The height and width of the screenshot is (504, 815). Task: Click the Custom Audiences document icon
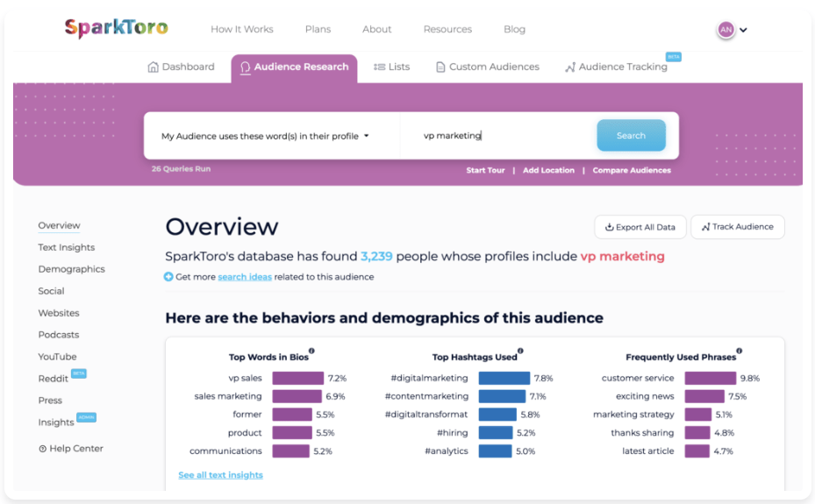tap(440, 67)
